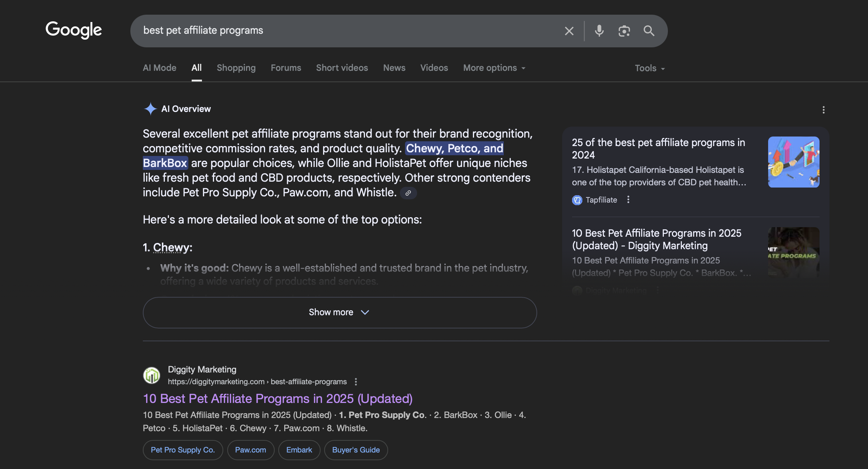The height and width of the screenshot is (469, 868).
Task: Open the Shopping tab
Action: click(236, 68)
